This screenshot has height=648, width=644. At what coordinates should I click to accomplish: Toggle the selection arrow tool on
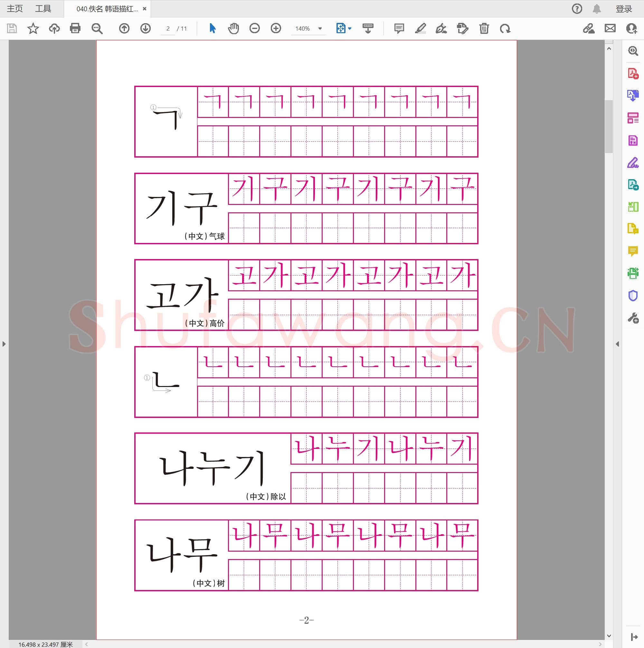(212, 28)
